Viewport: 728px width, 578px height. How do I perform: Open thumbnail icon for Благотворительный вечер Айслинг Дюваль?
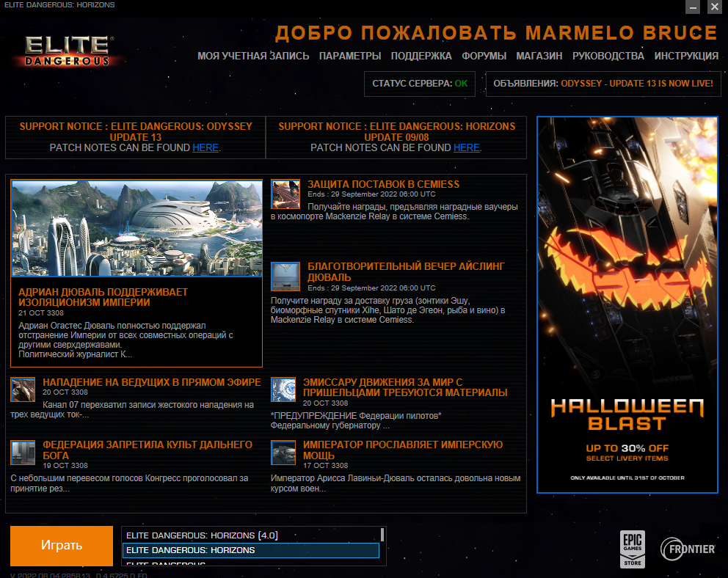coord(285,277)
